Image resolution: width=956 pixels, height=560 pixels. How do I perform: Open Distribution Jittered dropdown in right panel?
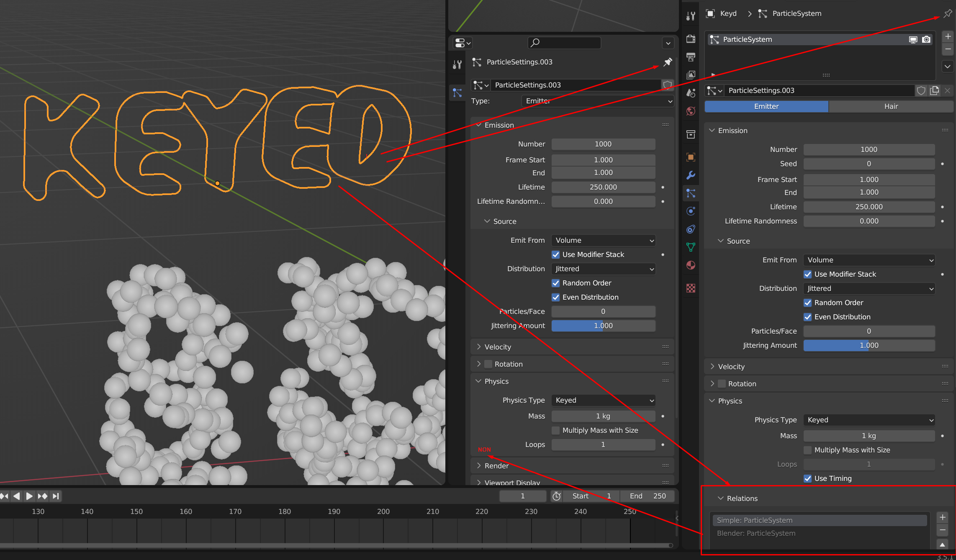(869, 288)
